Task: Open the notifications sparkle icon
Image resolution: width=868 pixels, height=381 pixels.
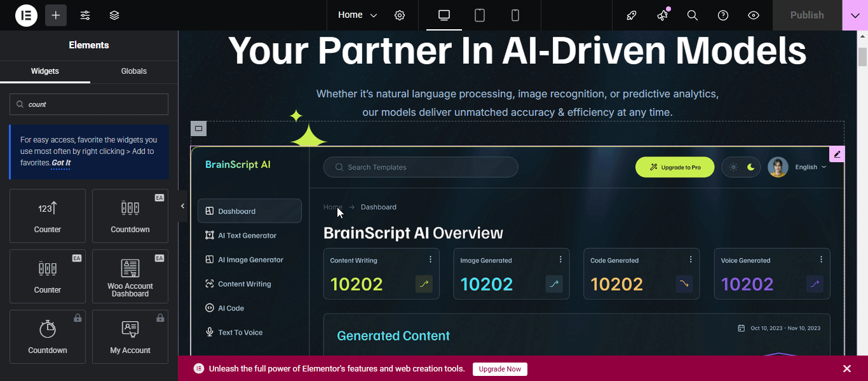Action: [663, 15]
